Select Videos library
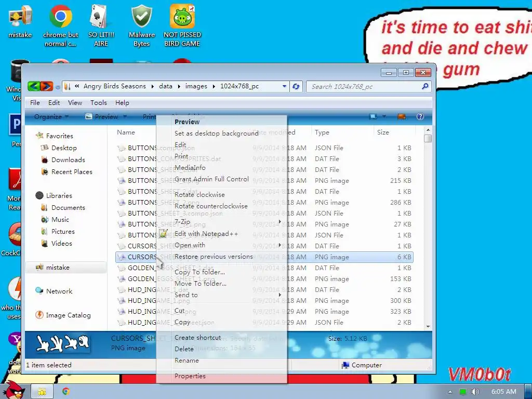The width and height of the screenshot is (532, 399). pyautogui.click(x=61, y=243)
